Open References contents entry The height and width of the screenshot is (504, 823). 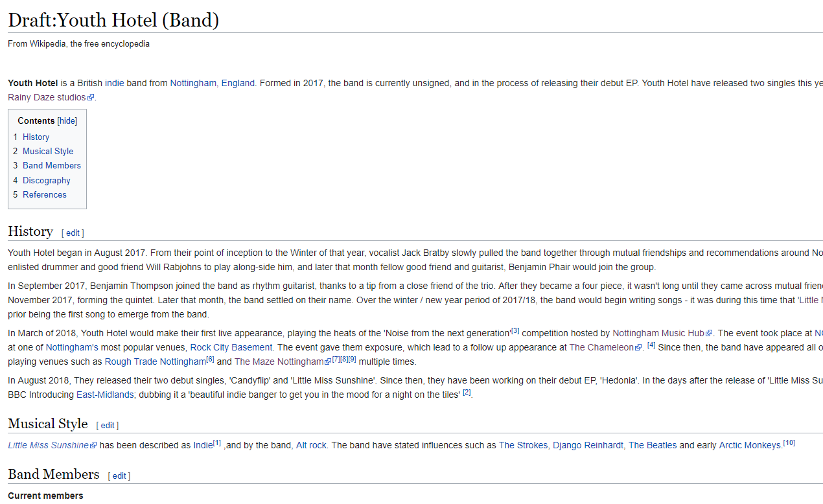coord(45,194)
